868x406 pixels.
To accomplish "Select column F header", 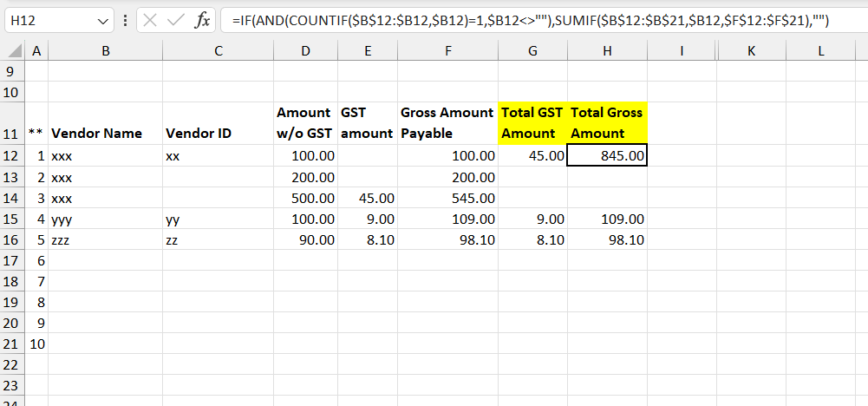I will (447, 51).
